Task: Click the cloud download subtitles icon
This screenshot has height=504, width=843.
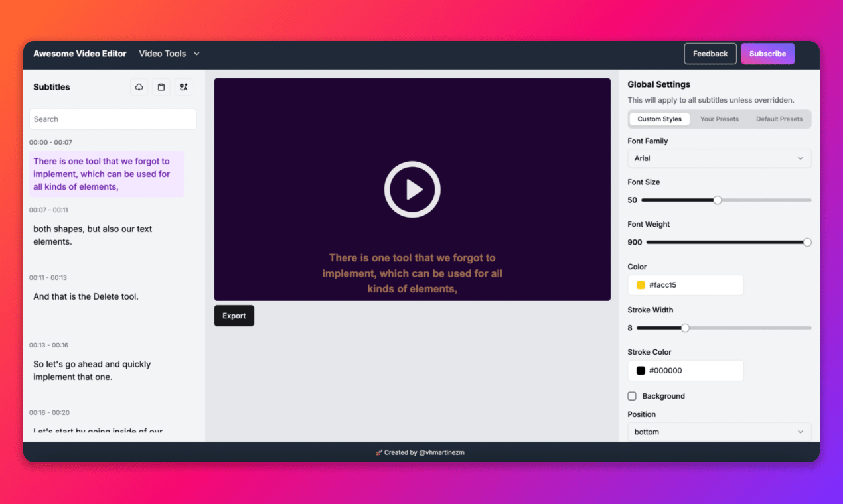Action: point(139,87)
